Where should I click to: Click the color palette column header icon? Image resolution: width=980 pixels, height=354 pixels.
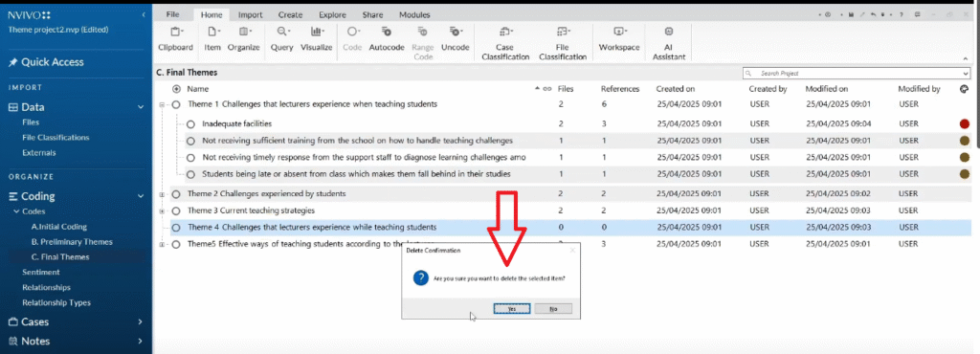coord(964,89)
